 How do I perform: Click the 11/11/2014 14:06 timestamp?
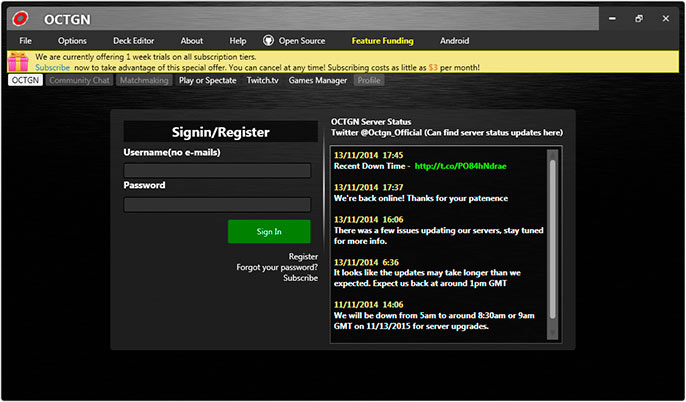tap(368, 304)
